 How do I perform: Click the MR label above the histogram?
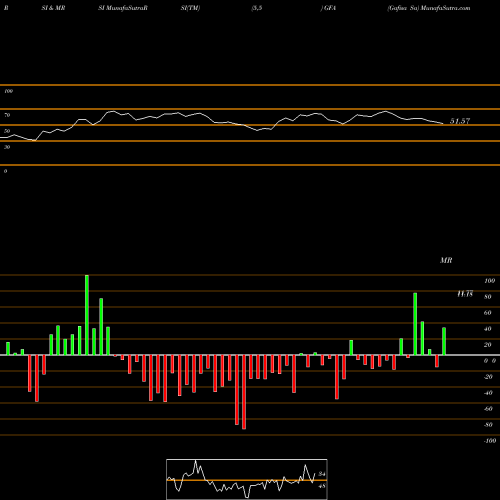[446, 260]
